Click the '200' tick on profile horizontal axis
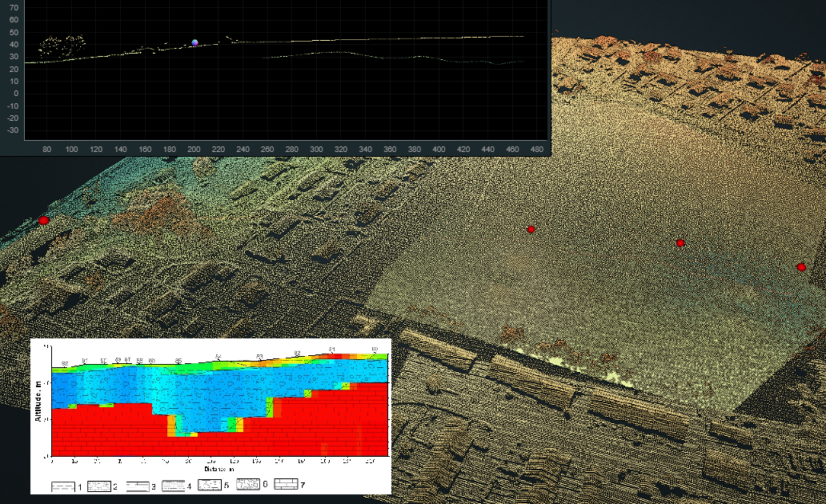The width and height of the screenshot is (826, 504). click(x=194, y=149)
